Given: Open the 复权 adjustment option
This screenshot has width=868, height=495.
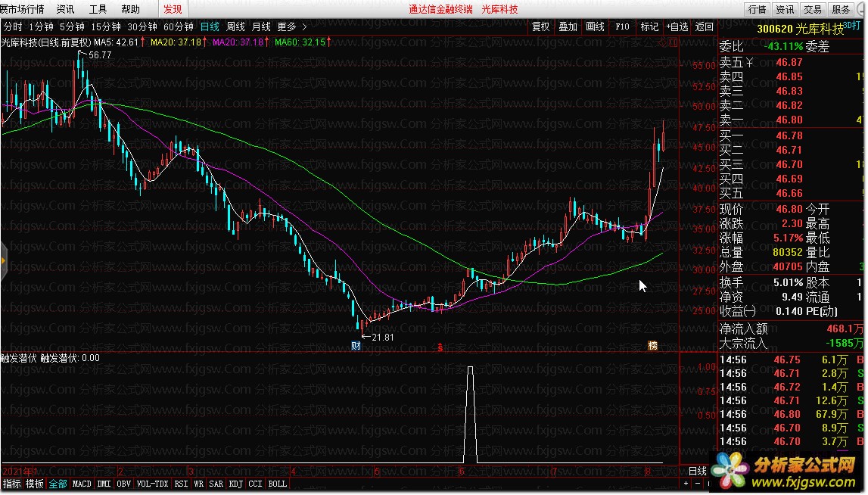Looking at the screenshot, I should [541, 26].
